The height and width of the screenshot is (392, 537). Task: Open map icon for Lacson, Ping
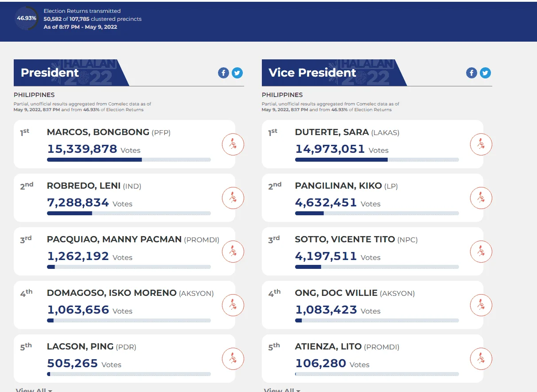pos(233,359)
